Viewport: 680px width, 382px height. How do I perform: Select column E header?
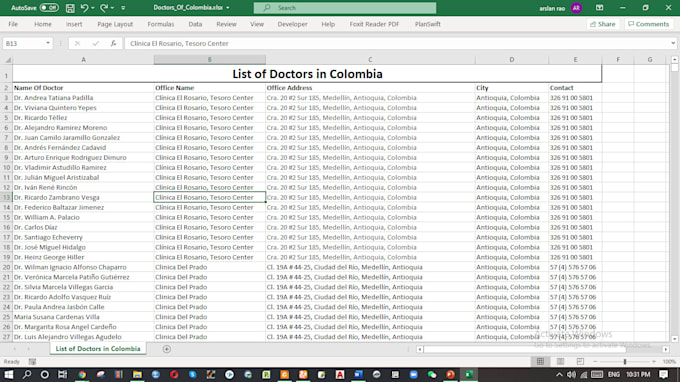click(575, 60)
